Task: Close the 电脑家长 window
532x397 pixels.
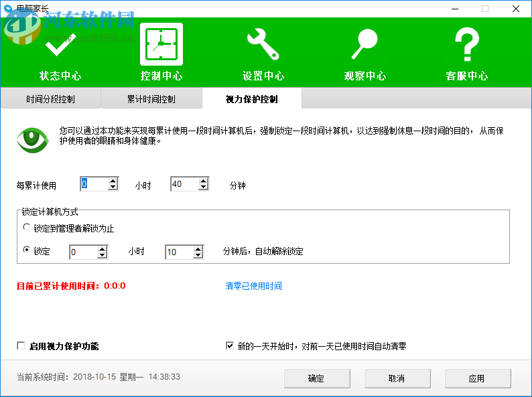Action: click(516, 9)
